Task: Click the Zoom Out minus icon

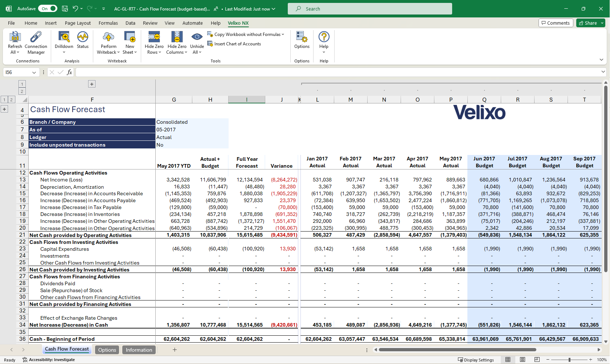Action: (548, 360)
